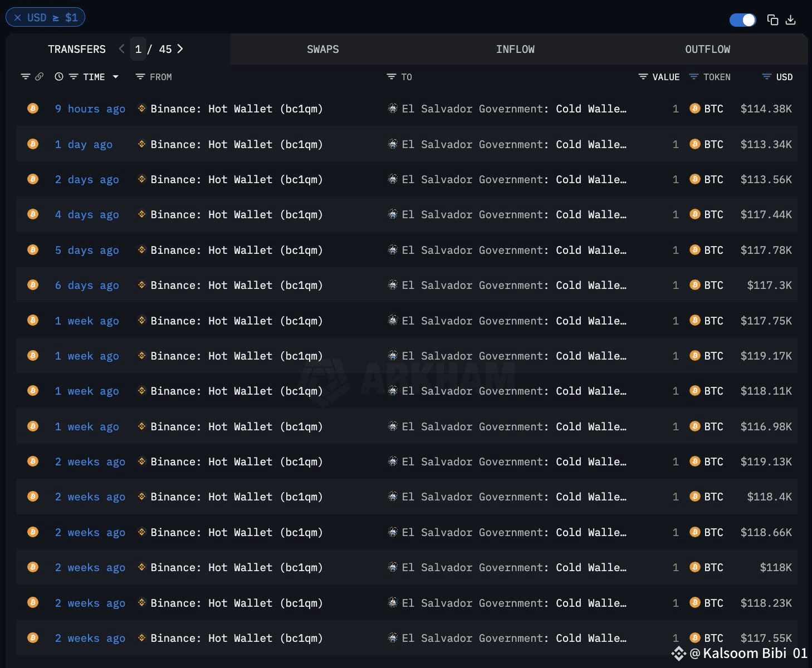Switch to the OUTFLOW tab
Screen dimensions: 812x668
707,49
